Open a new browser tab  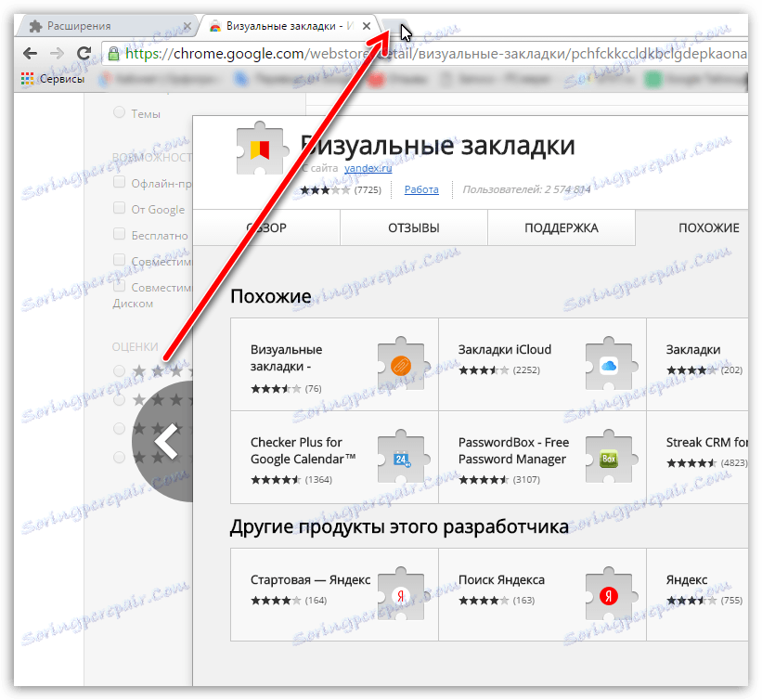394,26
